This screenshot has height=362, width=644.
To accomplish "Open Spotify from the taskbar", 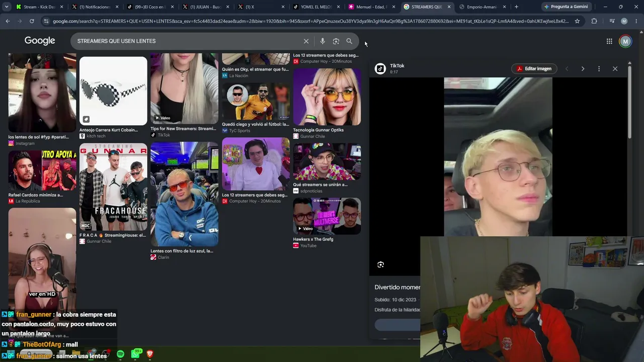I will pyautogui.click(x=120, y=354).
